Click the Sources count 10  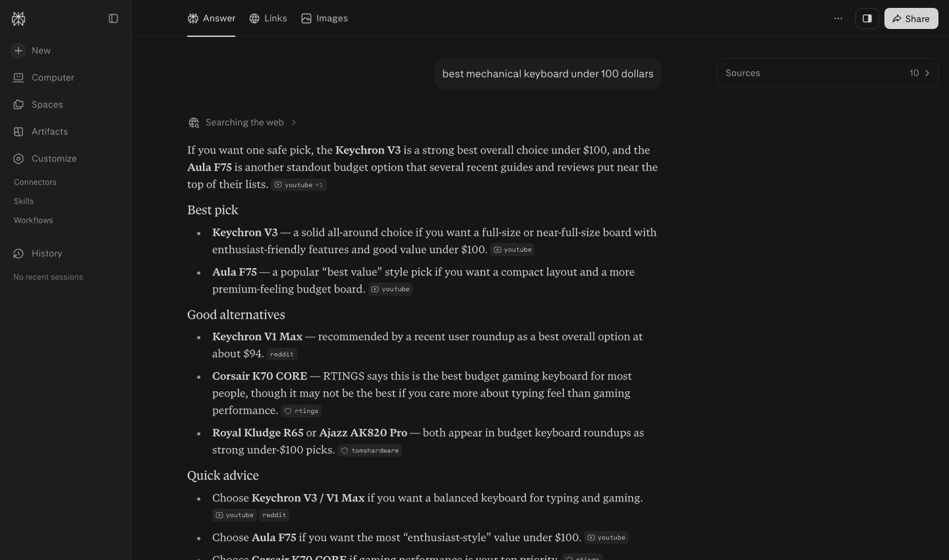914,73
